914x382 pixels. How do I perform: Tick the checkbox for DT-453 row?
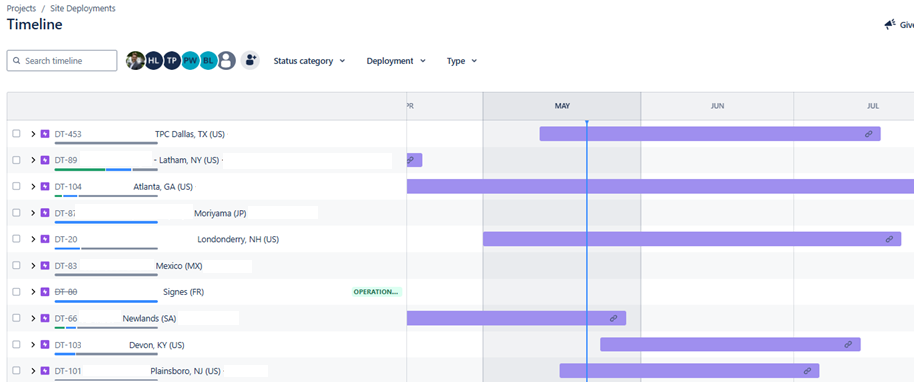click(x=16, y=134)
